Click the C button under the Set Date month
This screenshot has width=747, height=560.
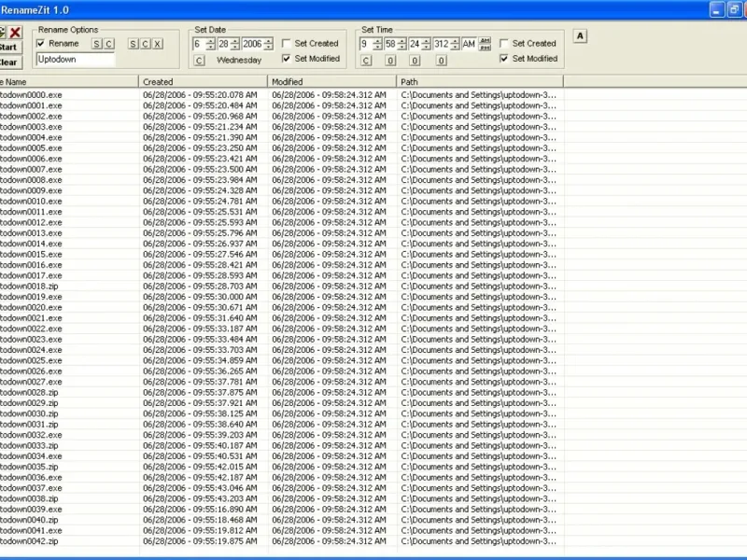pyautogui.click(x=199, y=61)
